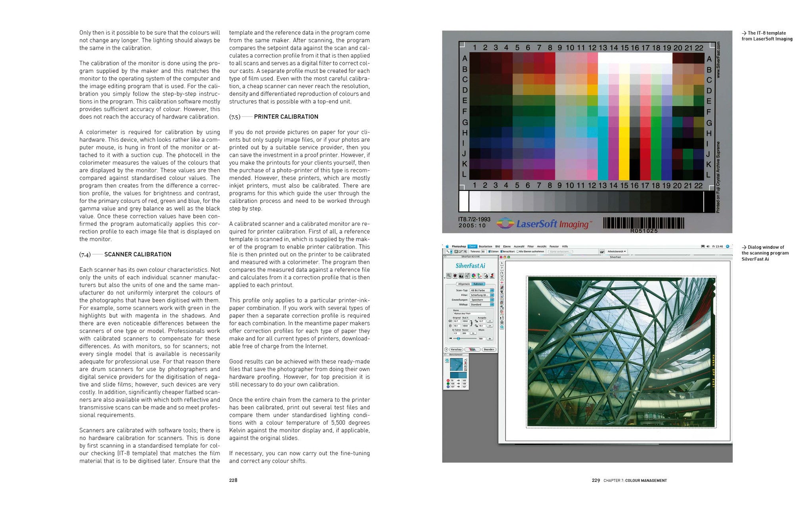Screen dimensions: 812x506
Task: Click the info "i" icon in vertical toolbar
Action: (502, 263)
